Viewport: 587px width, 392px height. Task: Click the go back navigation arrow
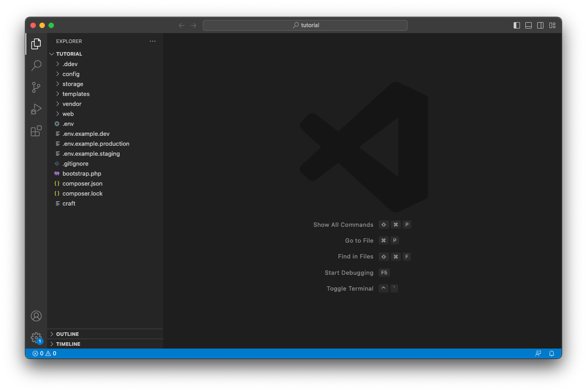(182, 25)
